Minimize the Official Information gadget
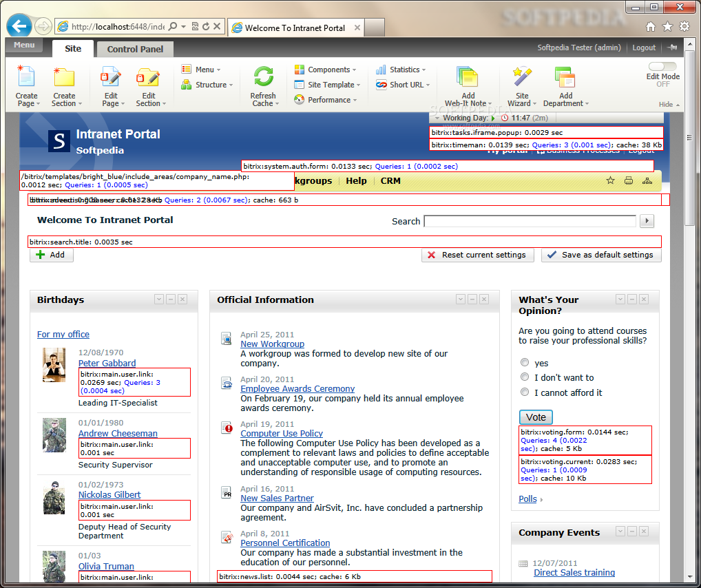Viewport: 701px width, 588px height. [472, 299]
